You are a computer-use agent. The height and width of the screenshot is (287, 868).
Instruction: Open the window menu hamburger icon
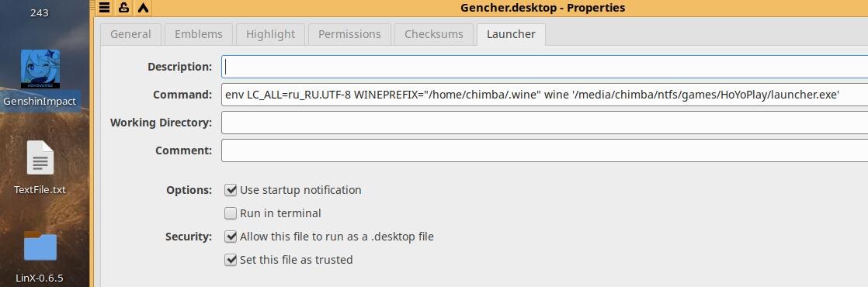[x=104, y=8]
